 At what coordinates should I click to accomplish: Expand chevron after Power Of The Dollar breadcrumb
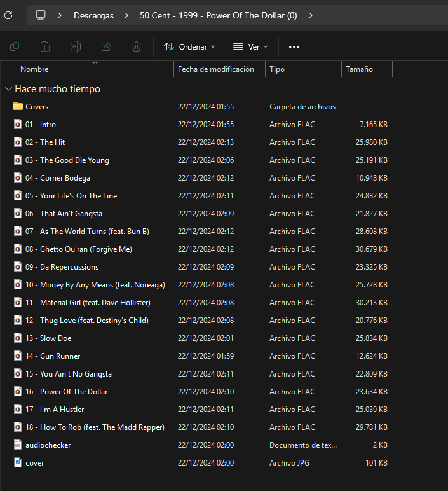pos(311,15)
